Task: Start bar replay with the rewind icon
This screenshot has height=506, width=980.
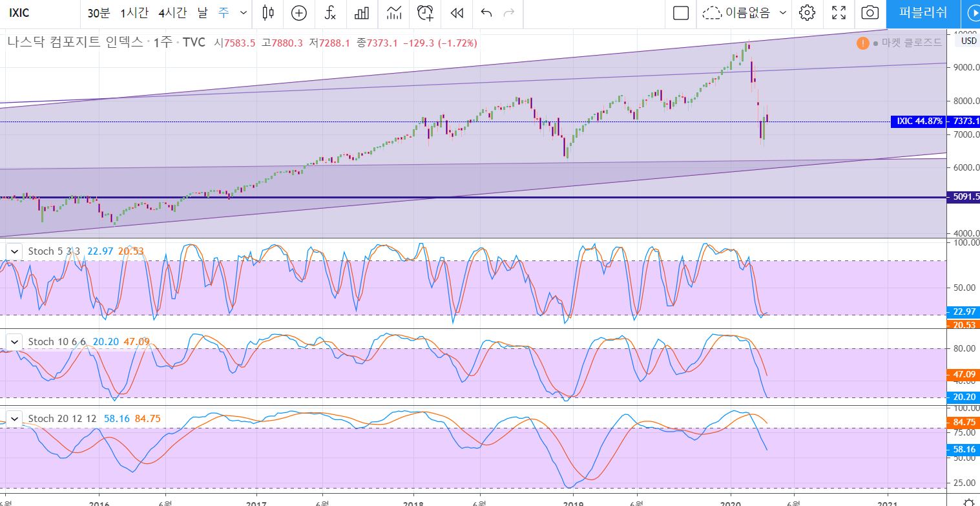Action: pyautogui.click(x=457, y=12)
